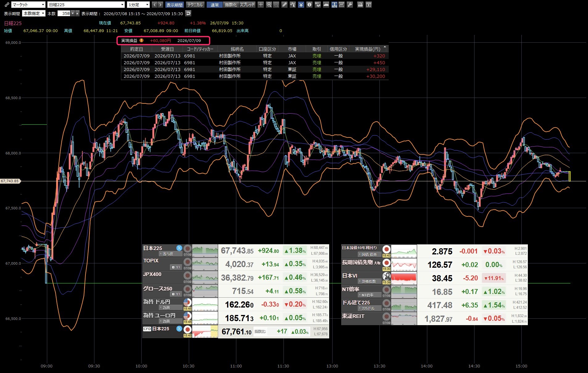
Task: Reset display period with return arrow icon
Action: pyautogui.click(x=188, y=13)
